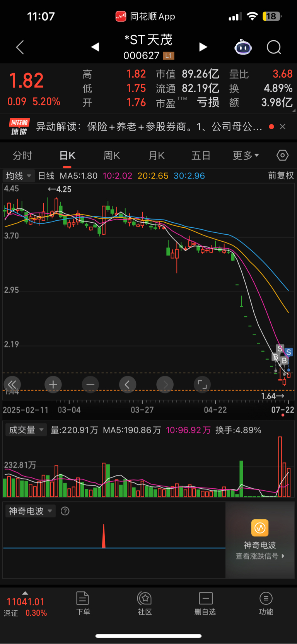Move chart right with right chevron button
The height and width of the screenshot is (644, 297).
tap(165, 385)
